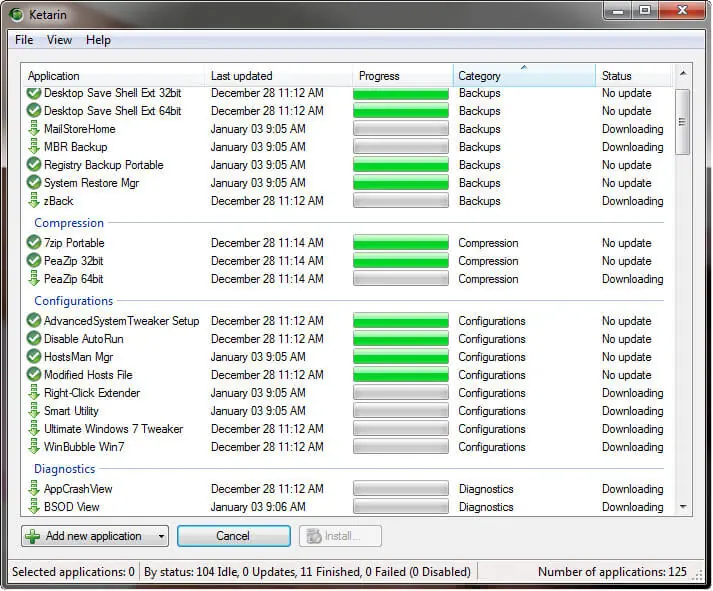Image resolution: width=713 pixels, height=591 pixels.
Task: Click the progress bar for MailStoreHome
Action: click(x=401, y=129)
